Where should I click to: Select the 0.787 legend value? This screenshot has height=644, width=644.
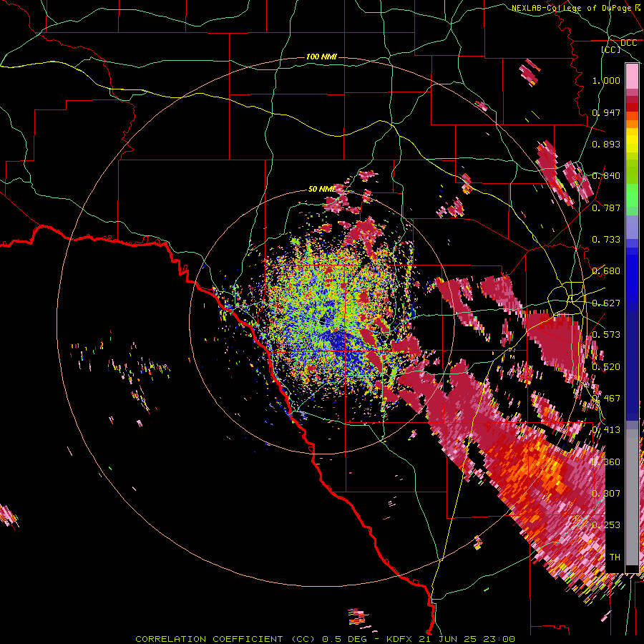[606, 208]
